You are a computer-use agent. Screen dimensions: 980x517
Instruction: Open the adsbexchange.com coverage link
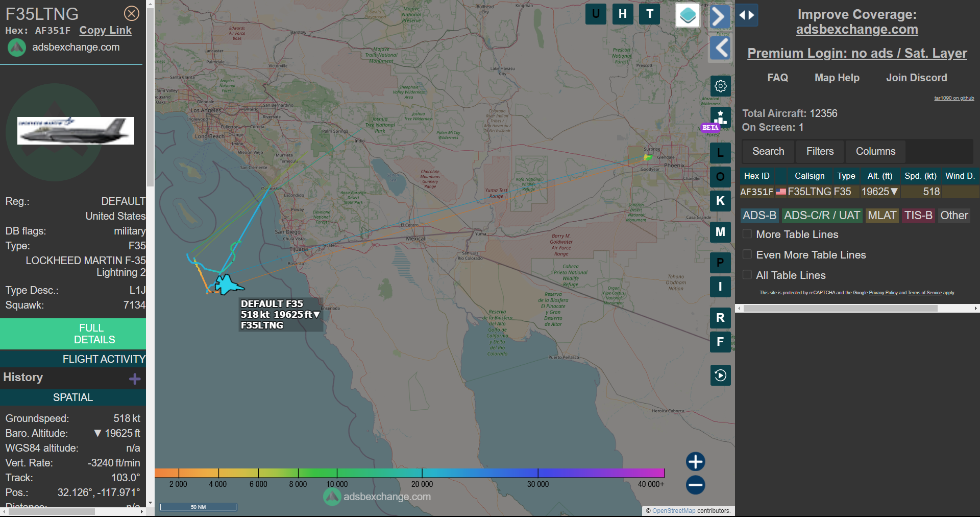tap(857, 30)
